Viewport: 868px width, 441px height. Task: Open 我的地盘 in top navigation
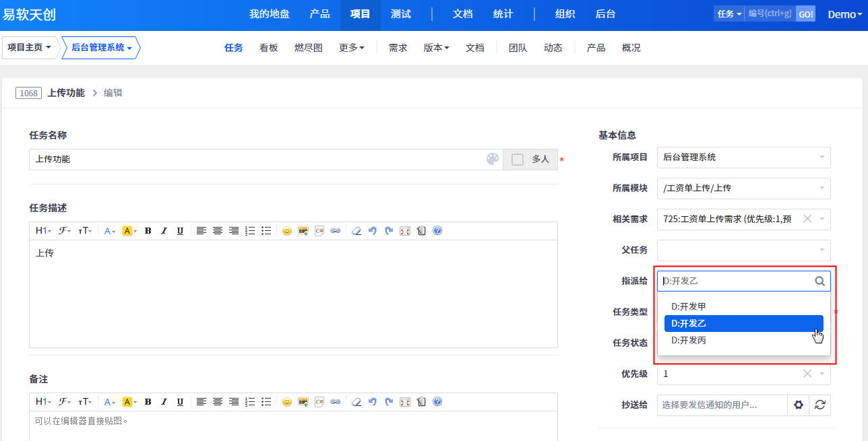click(269, 14)
